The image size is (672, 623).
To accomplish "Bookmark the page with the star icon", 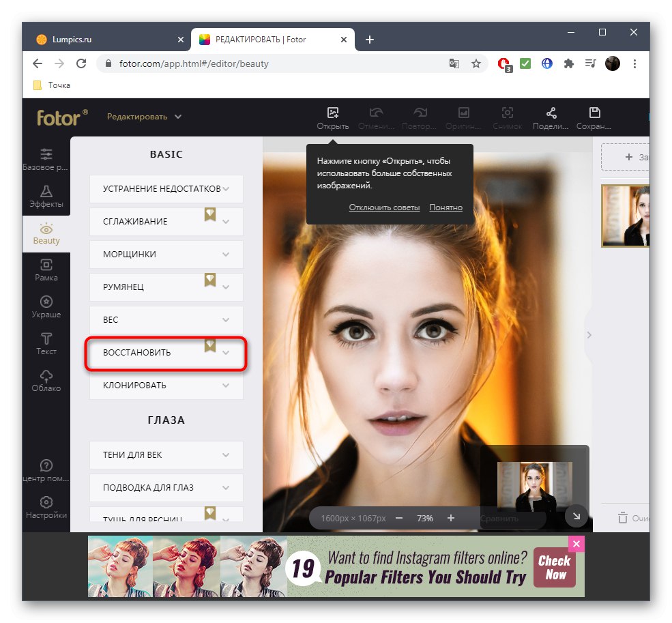I will click(476, 64).
